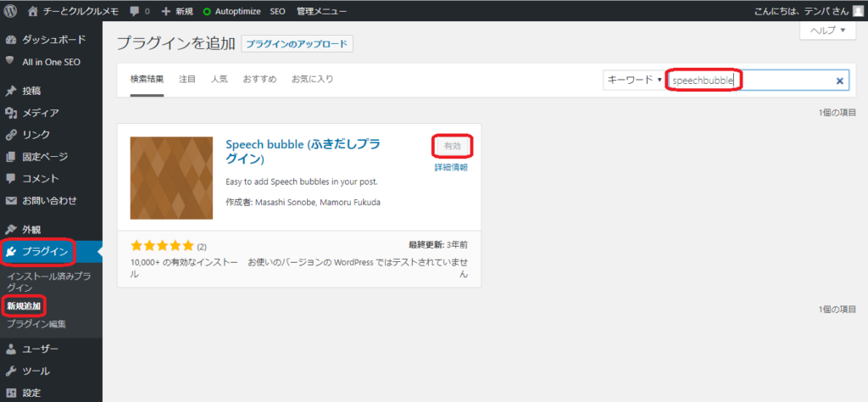Click the Speech bubble plugin thumbnail
Image resolution: width=868 pixels, height=402 pixels.
pos(171,178)
